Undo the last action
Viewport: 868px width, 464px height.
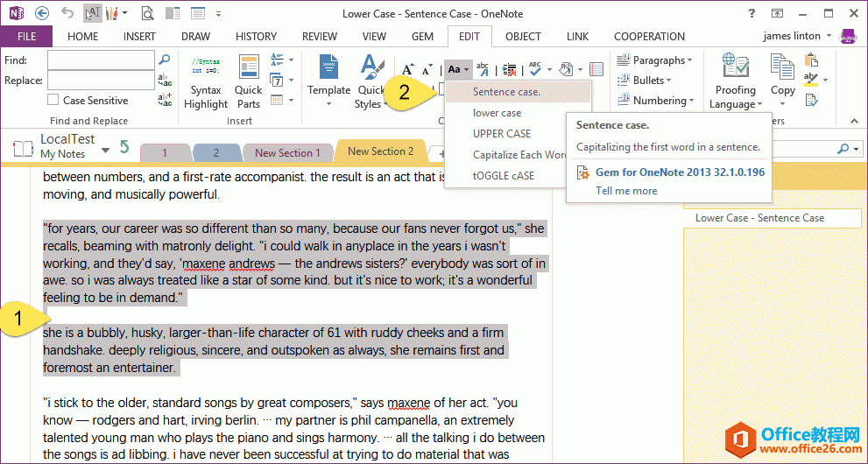coord(67,13)
